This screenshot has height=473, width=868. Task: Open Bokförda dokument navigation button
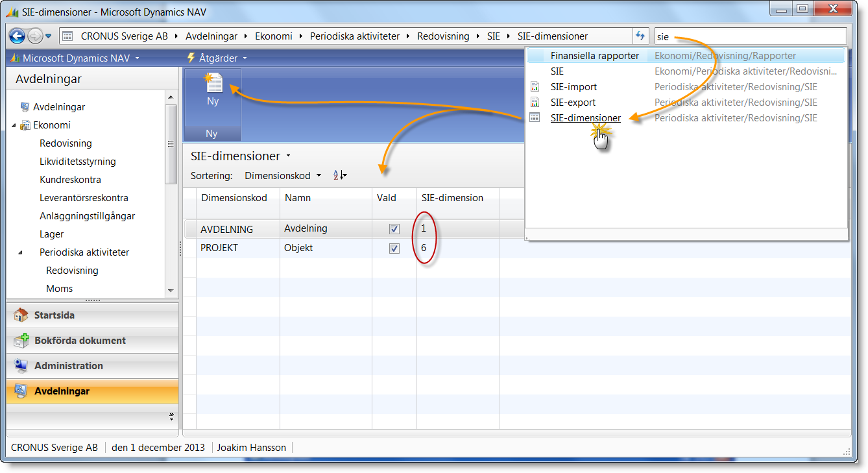tap(92, 341)
